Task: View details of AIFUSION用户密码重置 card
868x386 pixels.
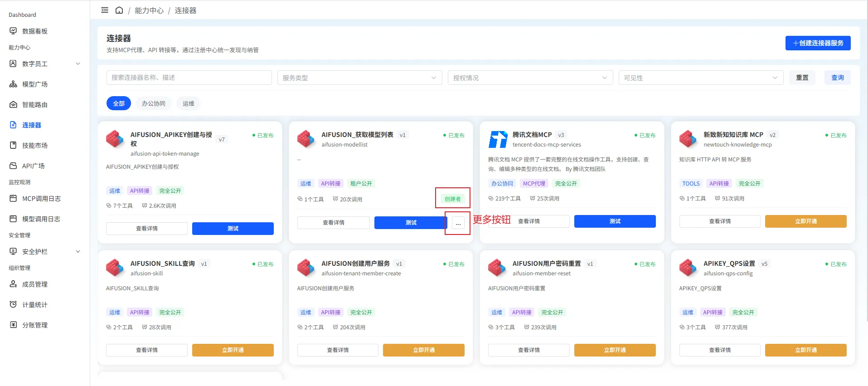Action: 529,350
